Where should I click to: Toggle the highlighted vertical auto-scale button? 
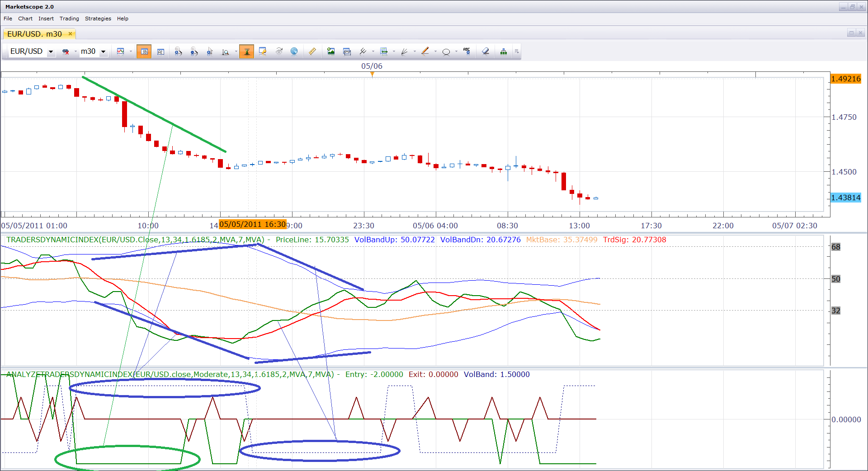click(x=246, y=52)
